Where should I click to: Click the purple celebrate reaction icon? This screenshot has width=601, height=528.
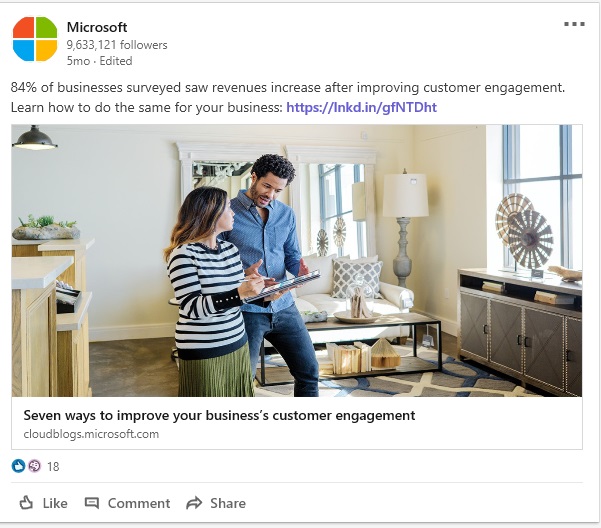[x=34, y=466]
